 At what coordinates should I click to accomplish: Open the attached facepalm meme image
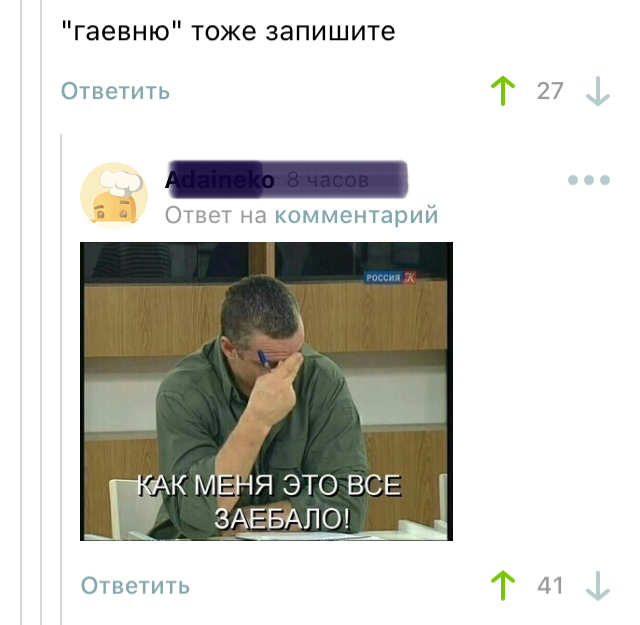[x=267, y=391]
